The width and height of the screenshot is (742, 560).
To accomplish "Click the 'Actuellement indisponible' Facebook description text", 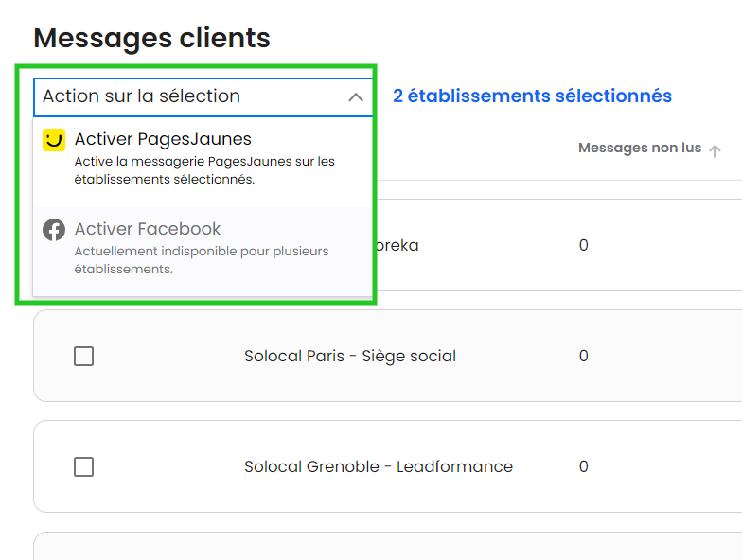I will [x=201, y=260].
